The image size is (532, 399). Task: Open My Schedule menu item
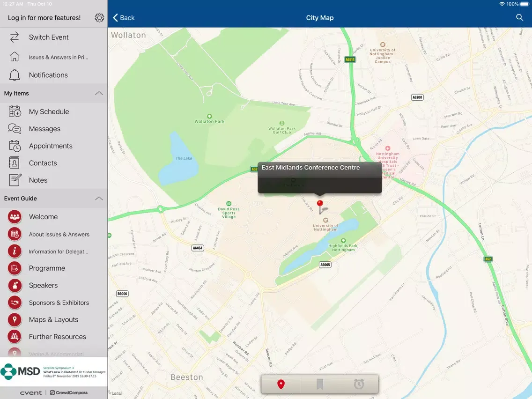click(x=49, y=111)
